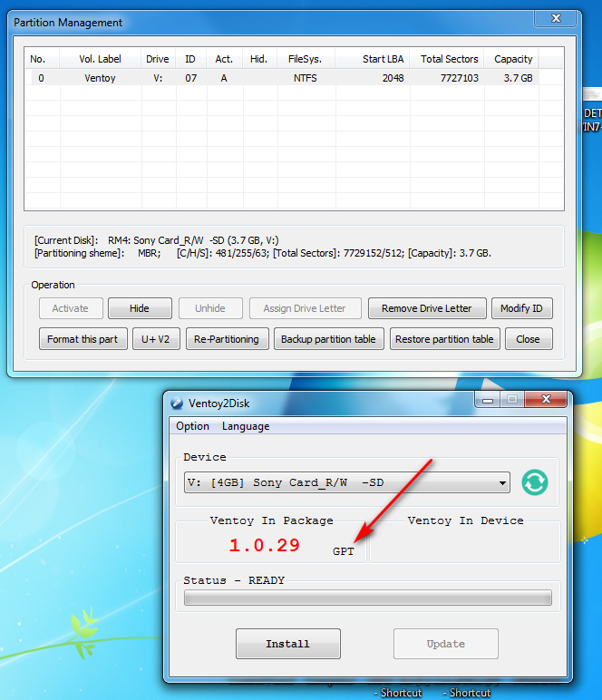This screenshot has height=700, width=602.
Task: Click the active flag A cell
Action: (224, 78)
